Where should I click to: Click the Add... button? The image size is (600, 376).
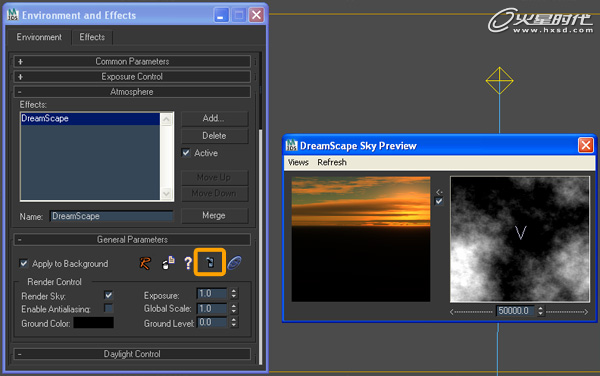pyautogui.click(x=214, y=119)
